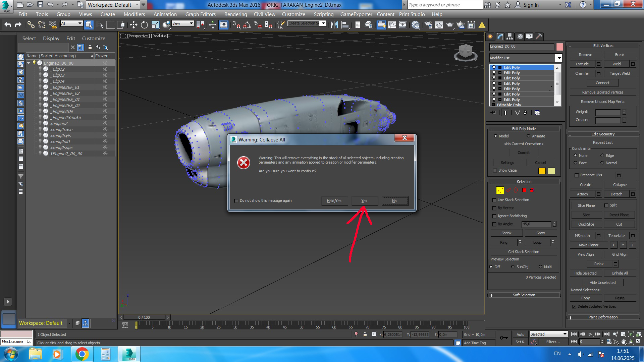Select the Animate radio button
The image size is (644, 362).
529,136
